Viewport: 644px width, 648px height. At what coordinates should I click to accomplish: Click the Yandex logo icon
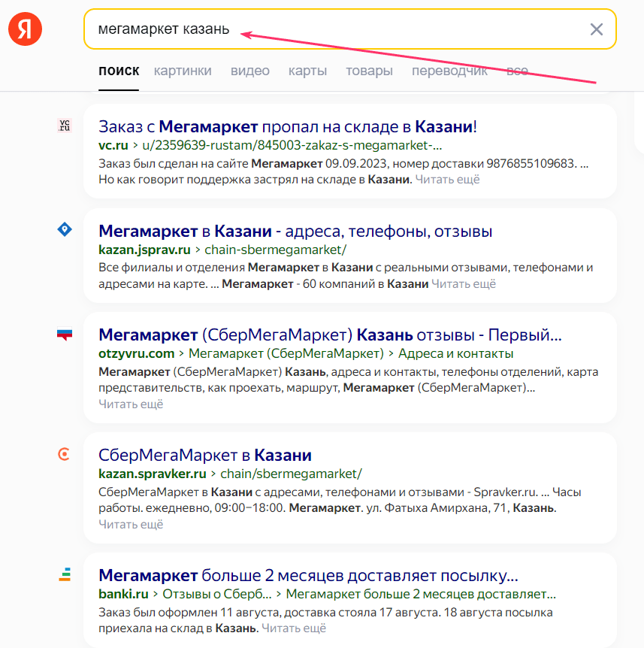pos(26,29)
